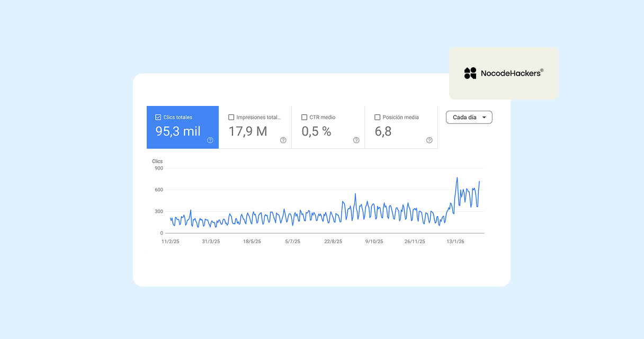The width and height of the screenshot is (644, 339).
Task: Open the Cada día granularity dropdown
Action: (x=469, y=118)
